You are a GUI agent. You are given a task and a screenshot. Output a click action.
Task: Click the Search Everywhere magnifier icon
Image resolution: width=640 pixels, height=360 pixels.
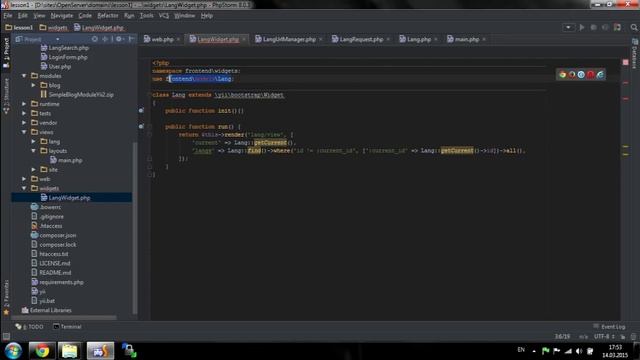click(634, 27)
